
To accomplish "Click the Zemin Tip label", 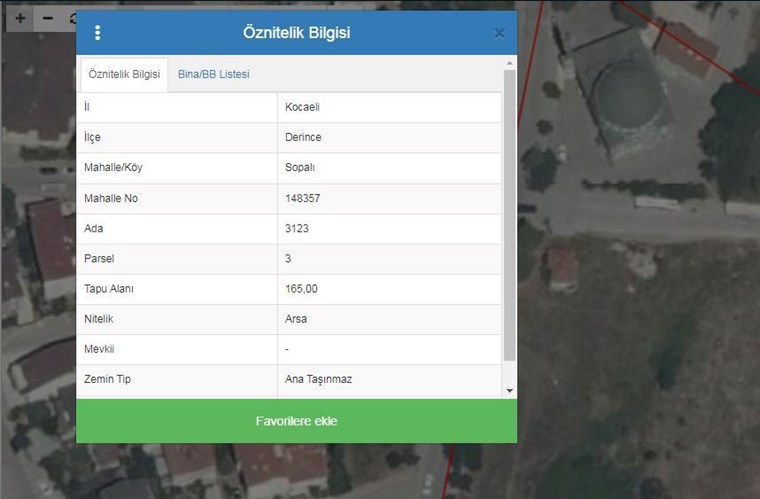I will pos(107,379).
